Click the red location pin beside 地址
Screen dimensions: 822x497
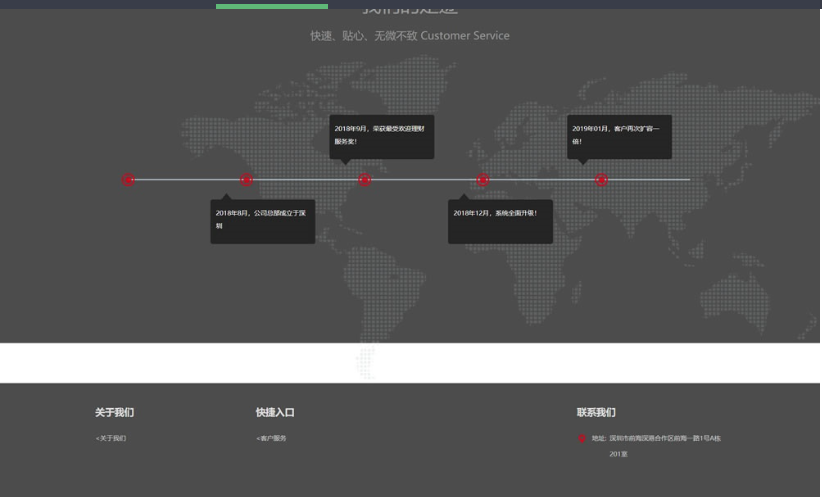582,439
